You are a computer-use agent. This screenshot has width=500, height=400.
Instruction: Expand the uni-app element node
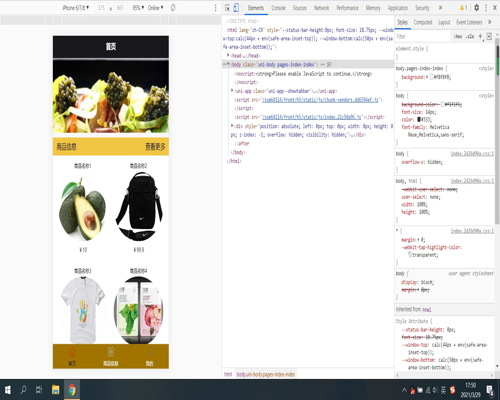[232, 90]
